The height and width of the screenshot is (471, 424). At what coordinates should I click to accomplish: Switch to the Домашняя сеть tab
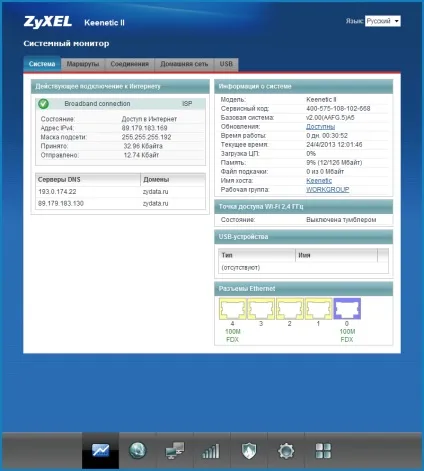pyautogui.click(x=184, y=64)
